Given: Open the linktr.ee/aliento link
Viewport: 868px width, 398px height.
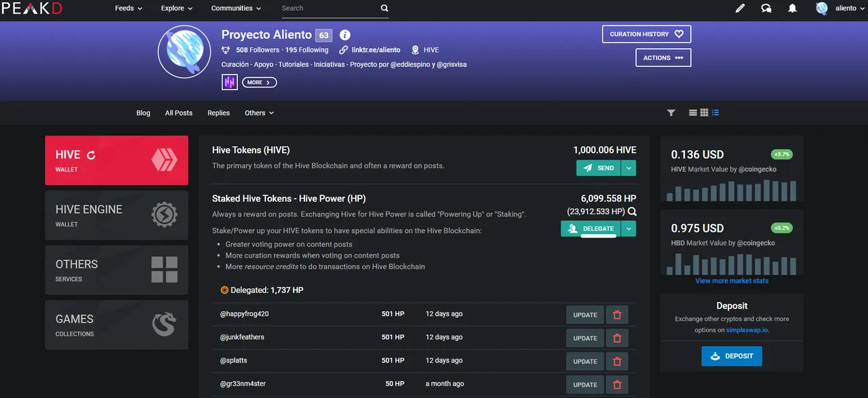Looking at the screenshot, I should tap(376, 49).
